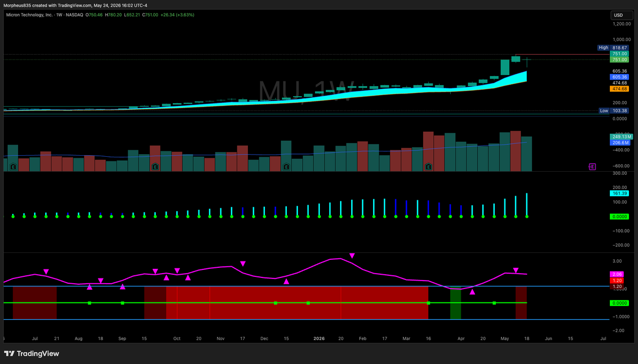The image size is (638, 364).
Task: Click the Jun label on time axis
Action: point(549,338)
